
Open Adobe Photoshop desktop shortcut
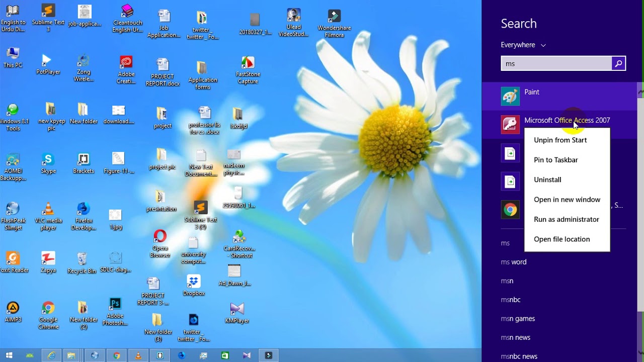point(115,312)
